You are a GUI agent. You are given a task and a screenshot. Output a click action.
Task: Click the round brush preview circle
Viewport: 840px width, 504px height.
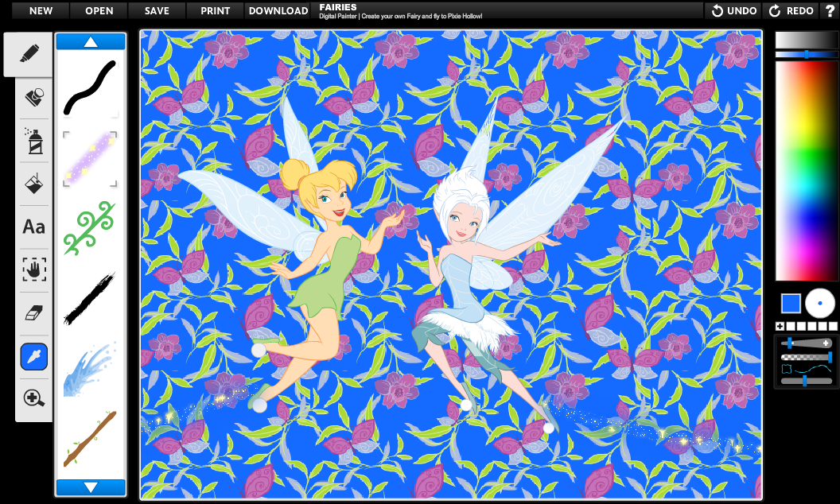click(819, 303)
